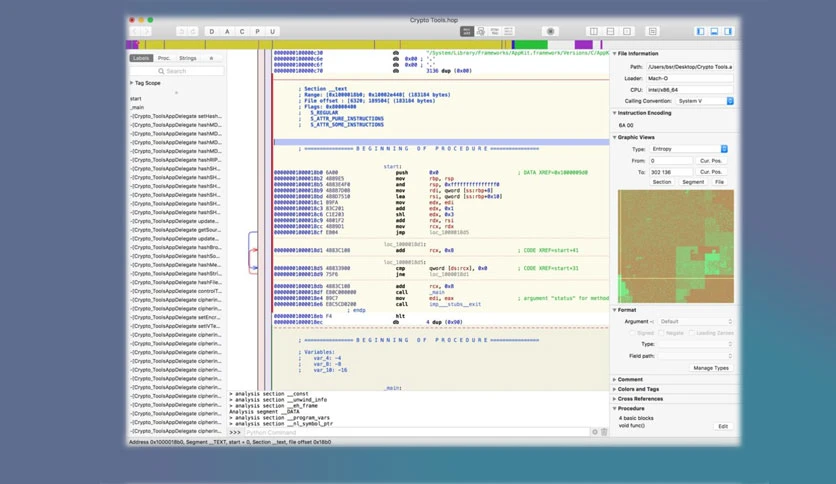Click the Manage Types button
Screen dimensions: 836x484
[x=711, y=368]
